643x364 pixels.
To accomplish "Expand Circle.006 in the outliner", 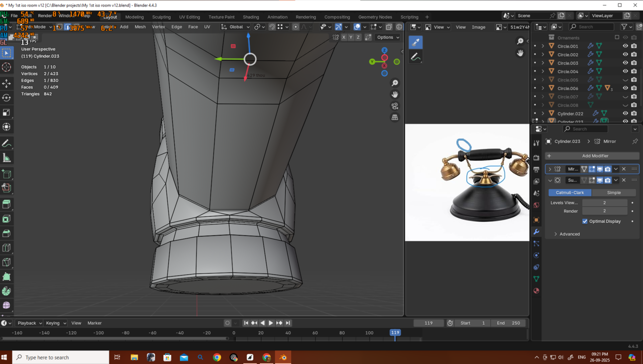I will 543,88.
